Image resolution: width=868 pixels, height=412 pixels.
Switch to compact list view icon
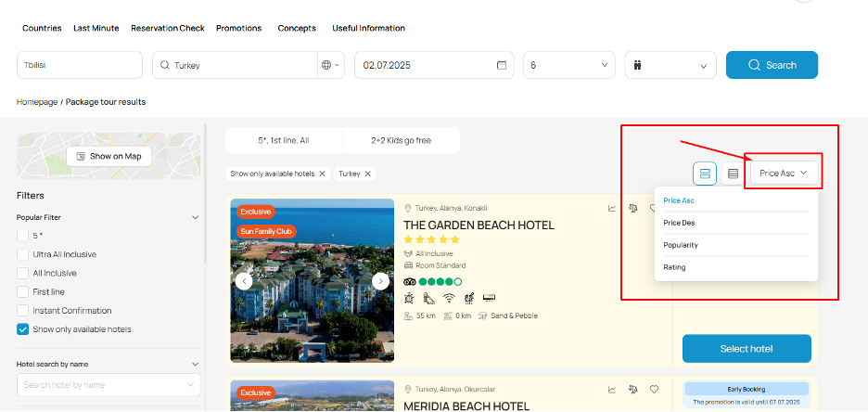pos(733,174)
